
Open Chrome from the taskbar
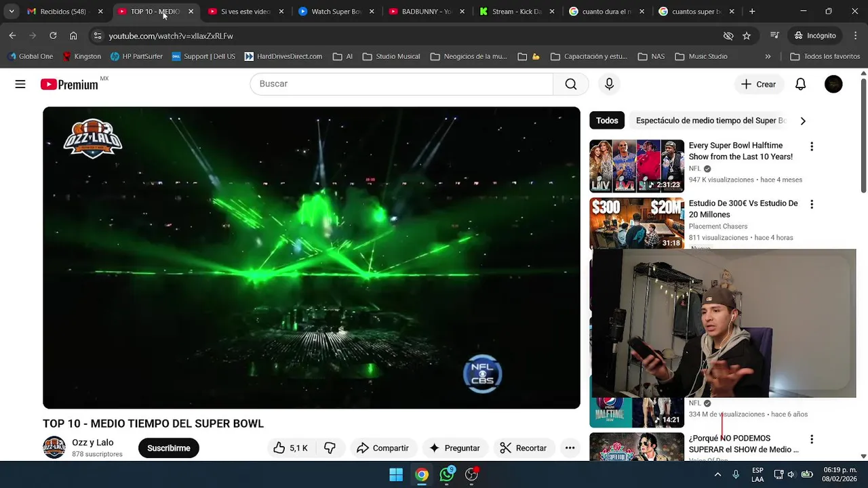[422, 474]
